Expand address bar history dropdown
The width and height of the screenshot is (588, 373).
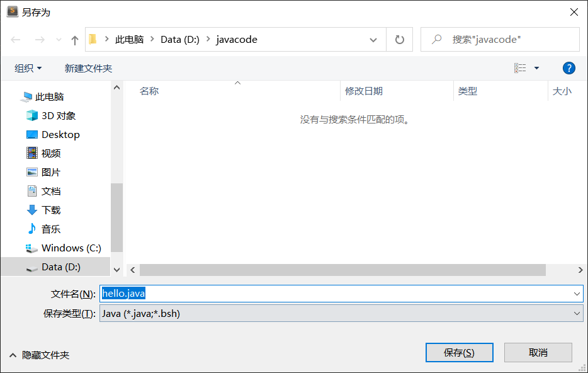[373, 40]
